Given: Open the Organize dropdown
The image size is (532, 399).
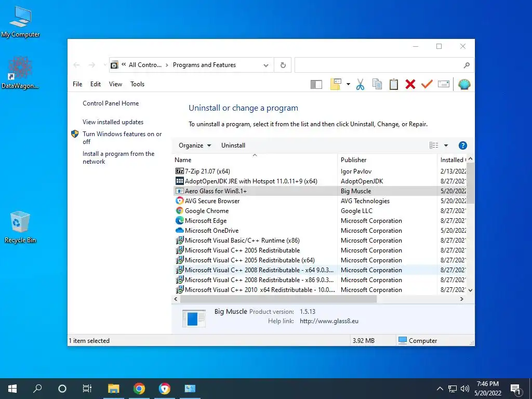Looking at the screenshot, I should [x=195, y=145].
